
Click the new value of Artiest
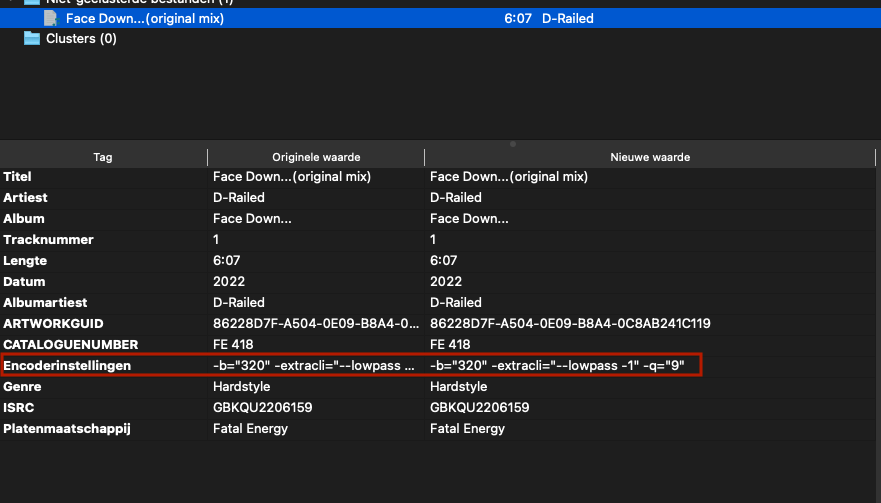(x=455, y=198)
